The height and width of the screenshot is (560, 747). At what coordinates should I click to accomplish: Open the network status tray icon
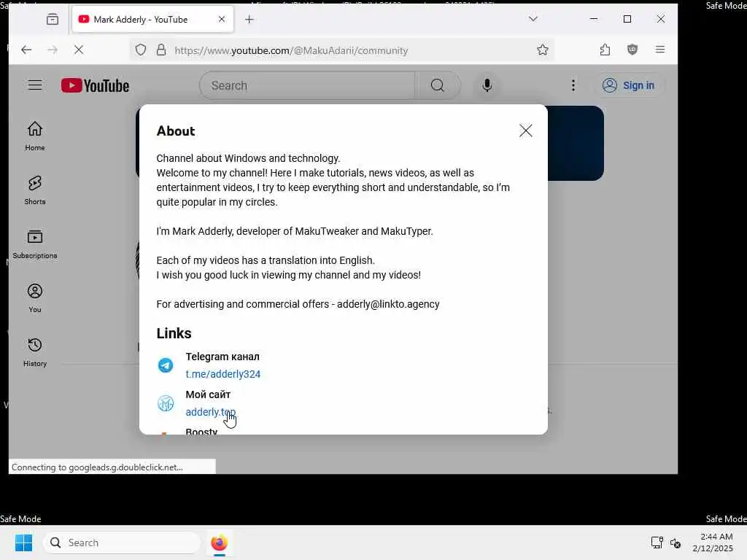(x=657, y=542)
